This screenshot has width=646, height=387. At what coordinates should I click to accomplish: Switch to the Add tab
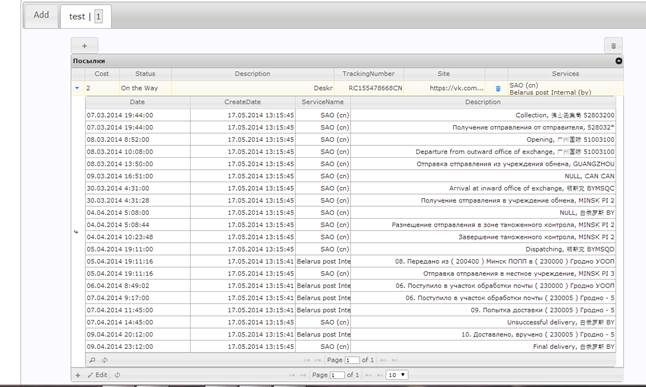(41, 15)
